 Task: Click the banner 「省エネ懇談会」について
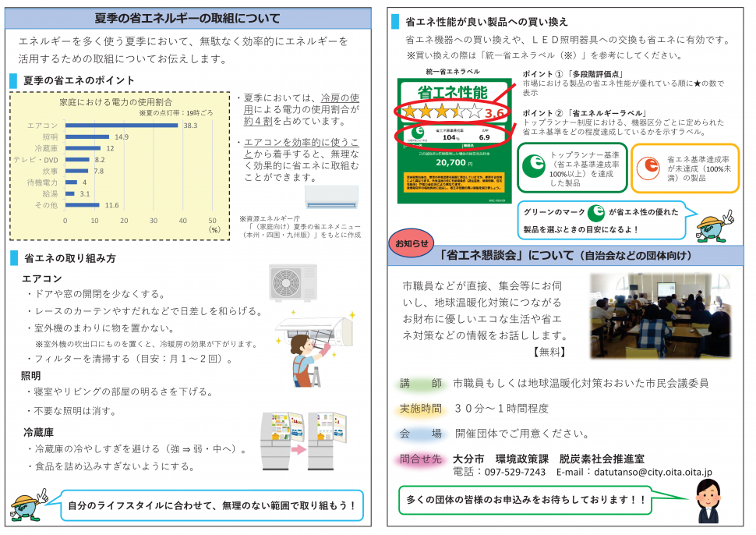click(566, 255)
